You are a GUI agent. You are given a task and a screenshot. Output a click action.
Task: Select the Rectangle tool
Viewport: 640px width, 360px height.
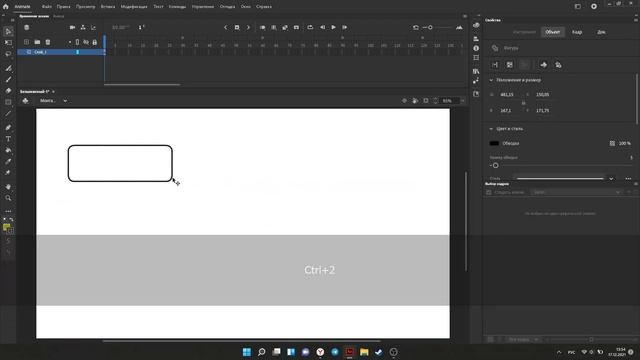click(8, 102)
